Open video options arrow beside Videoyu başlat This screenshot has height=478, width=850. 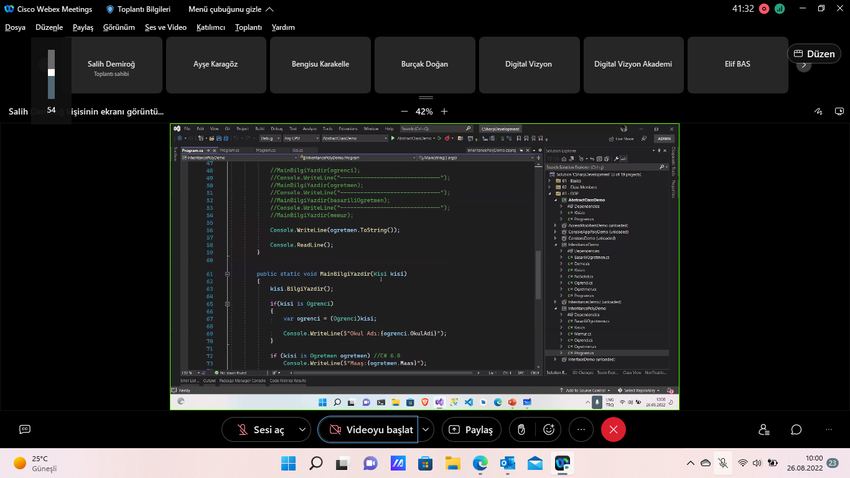click(x=426, y=430)
